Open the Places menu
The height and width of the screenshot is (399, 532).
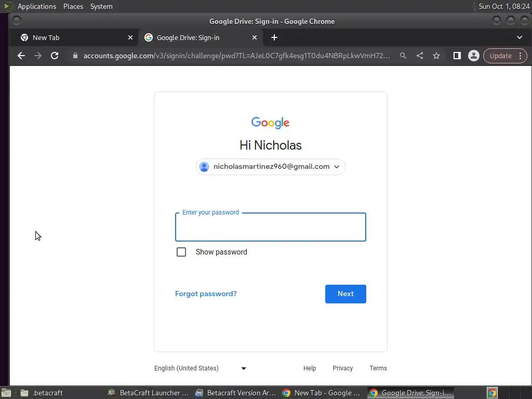(x=73, y=6)
